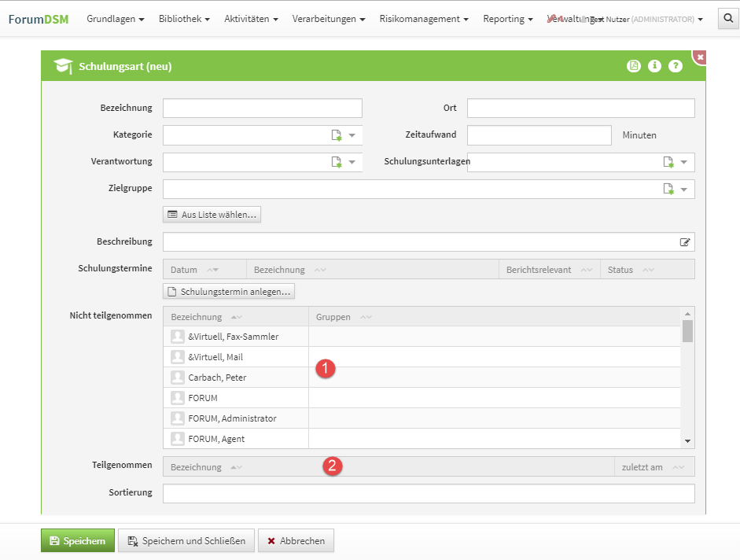Click into the Bezeichnung input field
The height and width of the screenshot is (560, 740).
262,109
